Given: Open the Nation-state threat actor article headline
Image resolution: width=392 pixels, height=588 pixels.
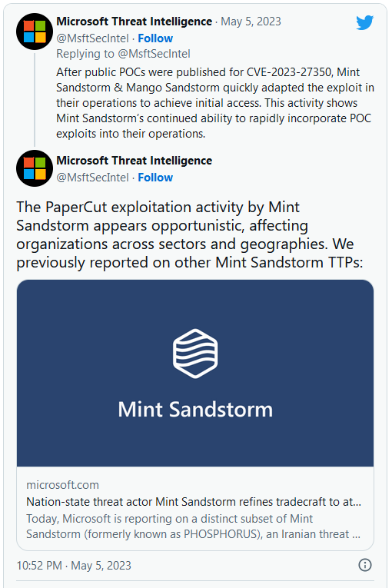Looking at the screenshot, I should [x=194, y=502].
